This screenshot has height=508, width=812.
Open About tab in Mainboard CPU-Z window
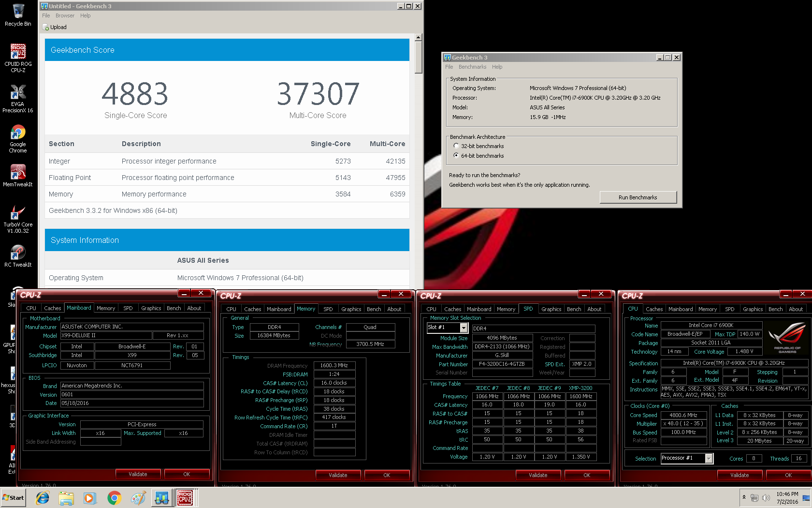click(194, 308)
